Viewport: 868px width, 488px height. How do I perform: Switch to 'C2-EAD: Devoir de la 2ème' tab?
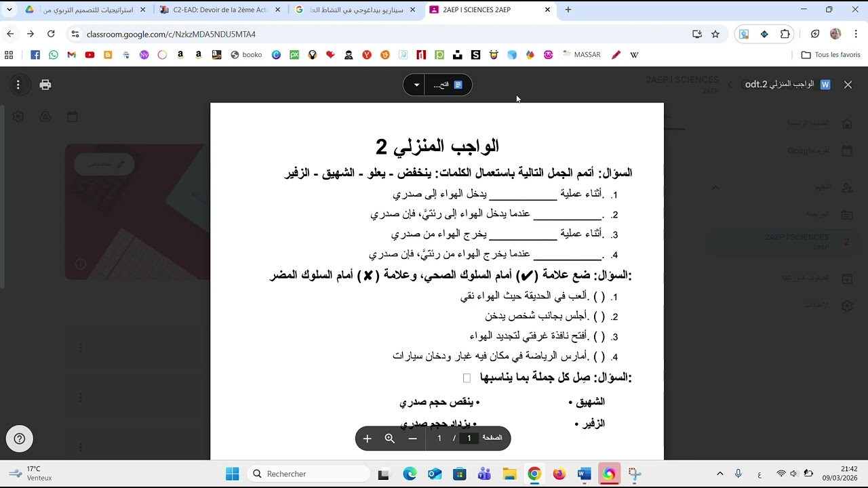pyautogui.click(x=220, y=10)
